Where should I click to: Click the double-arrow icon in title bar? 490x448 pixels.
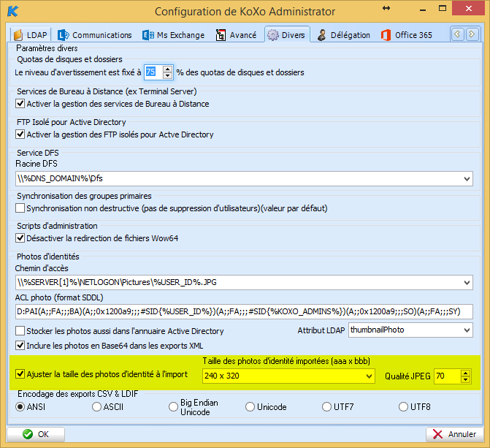[x=386, y=8]
